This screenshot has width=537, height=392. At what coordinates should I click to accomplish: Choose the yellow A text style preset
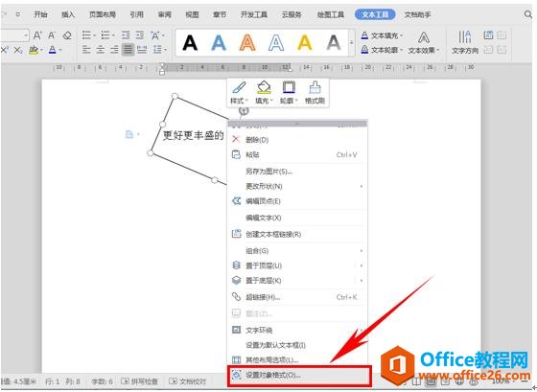click(x=305, y=43)
